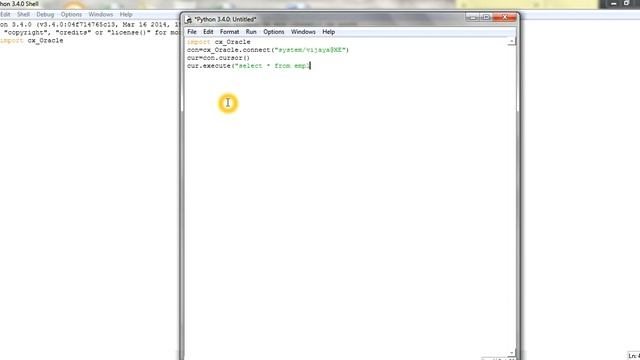Open the Format menu
This screenshot has width=640, height=360.
tap(229, 32)
